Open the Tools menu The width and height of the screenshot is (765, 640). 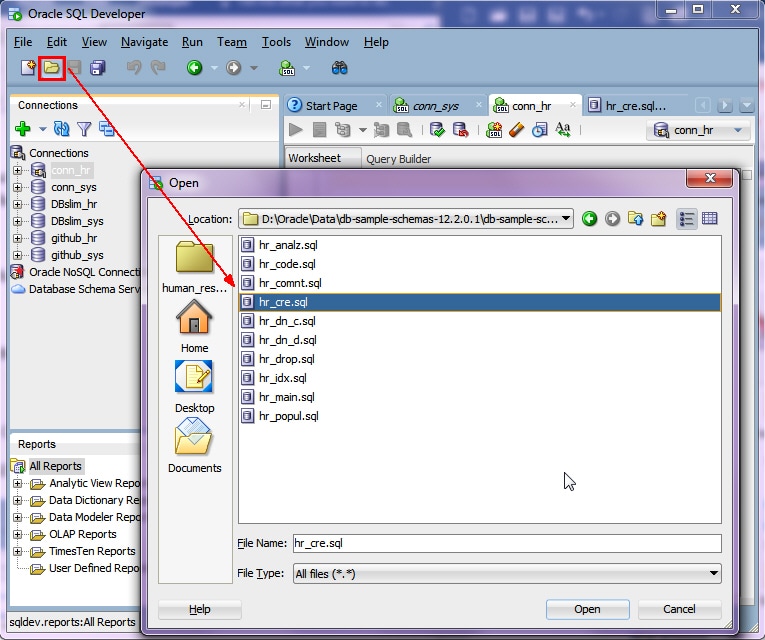pos(276,42)
